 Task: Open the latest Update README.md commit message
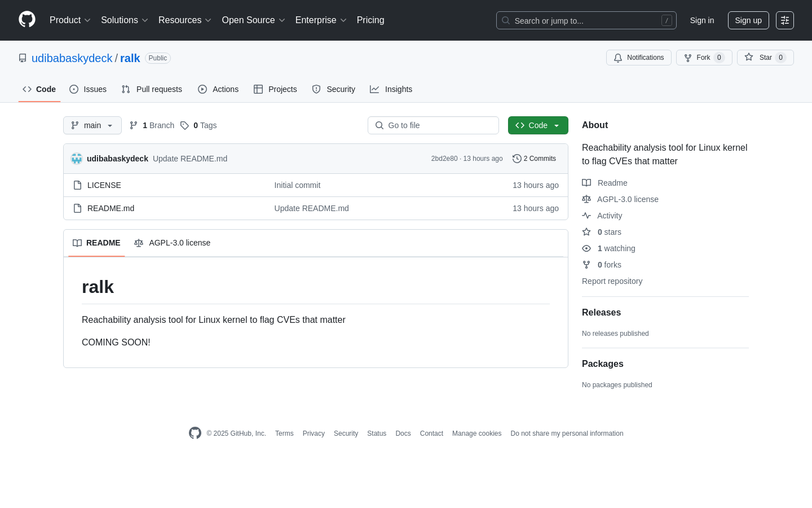click(190, 159)
